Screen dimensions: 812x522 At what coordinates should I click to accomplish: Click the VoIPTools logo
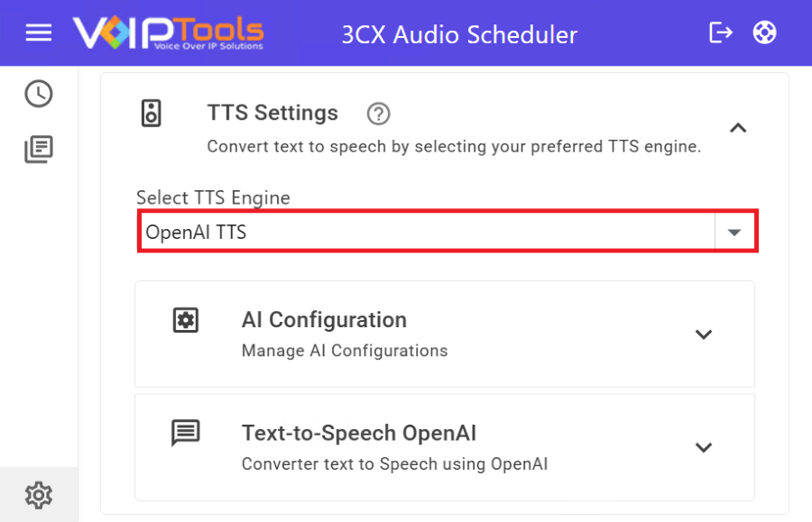[169, 33]
